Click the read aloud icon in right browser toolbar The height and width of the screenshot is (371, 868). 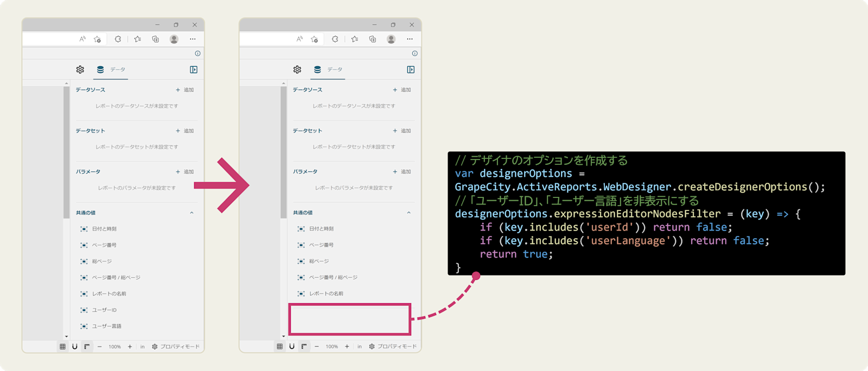coord(299,39)
